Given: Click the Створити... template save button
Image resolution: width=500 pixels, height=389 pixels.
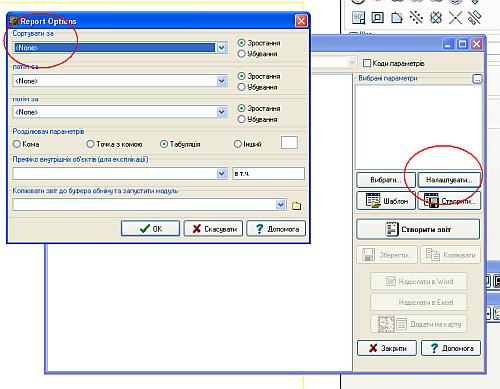Looking at the screenshot, I should coord(449,201).
